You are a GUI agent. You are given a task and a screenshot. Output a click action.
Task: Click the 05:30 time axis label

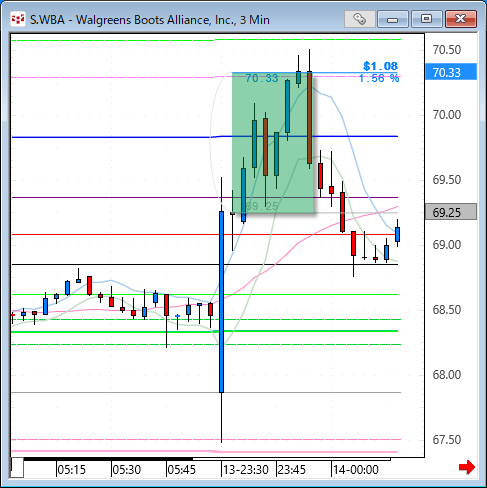[126, 470]
